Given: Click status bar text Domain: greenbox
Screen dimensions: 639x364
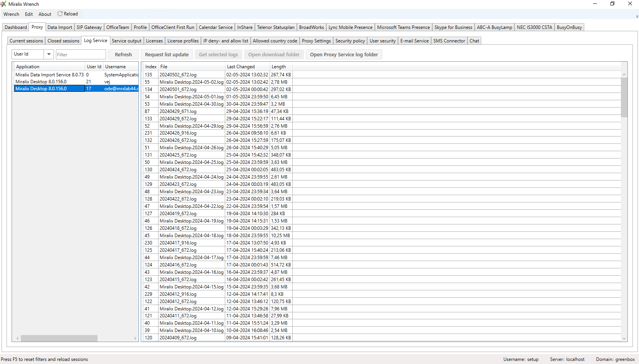Looking at the screenshot, I should click(615, 359).
